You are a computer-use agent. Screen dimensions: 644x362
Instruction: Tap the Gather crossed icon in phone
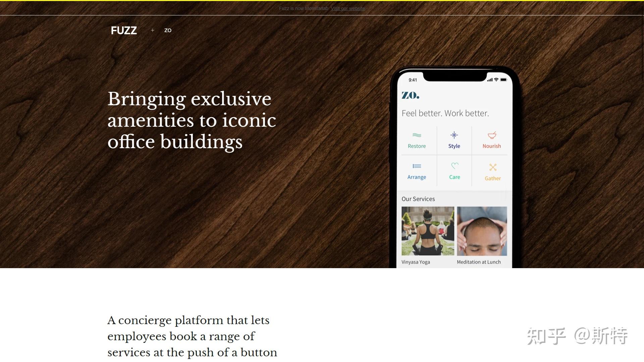click(493, 167)
